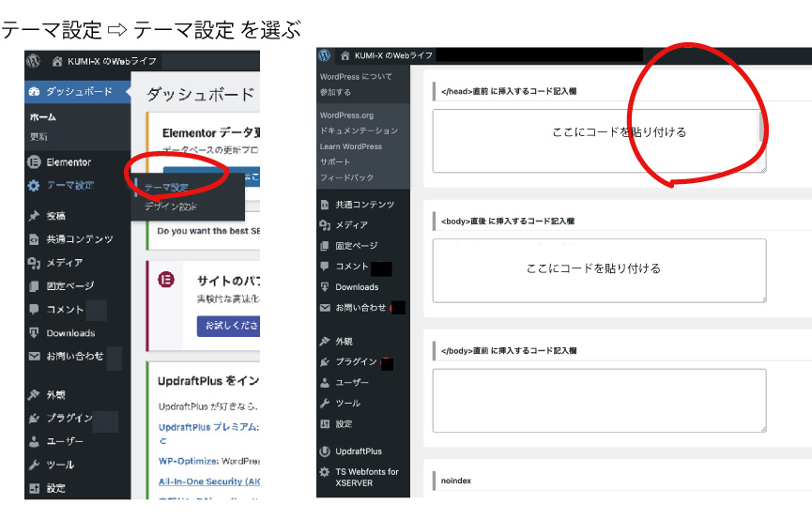Click 設定 icon in left screenshot sidebar
This screenshot has width=812, height=520.
(34, 488)
